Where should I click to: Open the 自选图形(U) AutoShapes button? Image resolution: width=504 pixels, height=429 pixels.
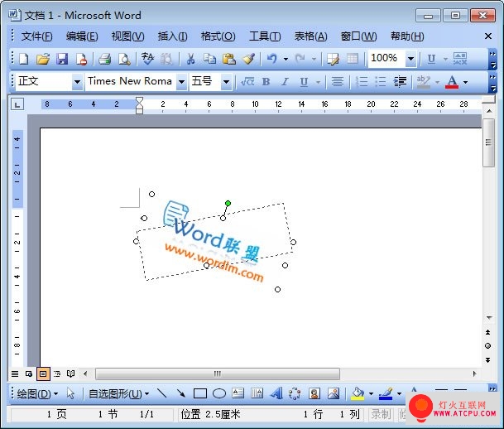[x=118, y=393]
